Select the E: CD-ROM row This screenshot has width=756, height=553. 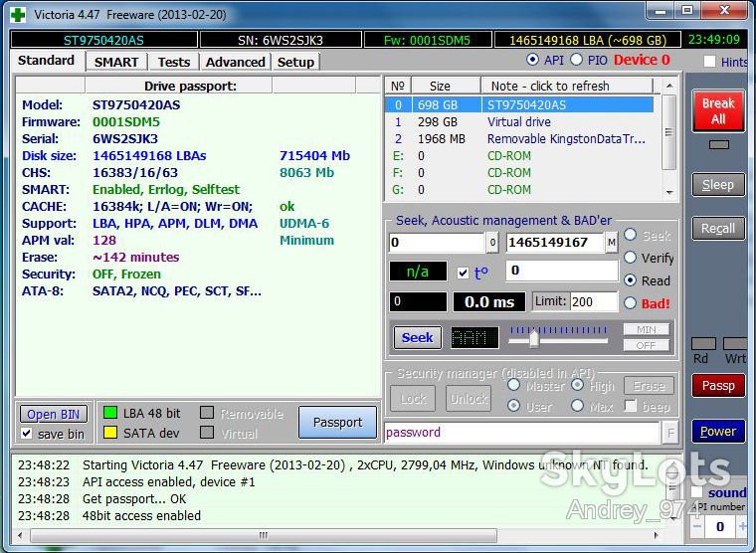point(519,156)
